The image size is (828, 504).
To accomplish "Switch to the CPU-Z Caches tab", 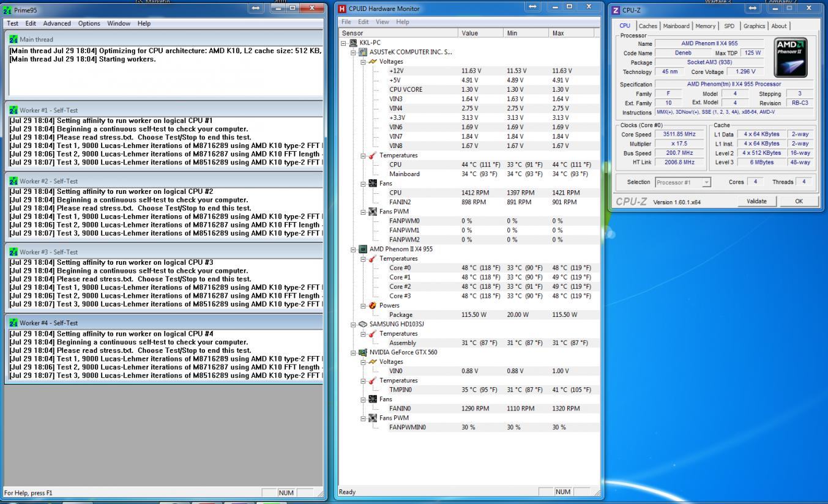I will [x=647, y=26].
